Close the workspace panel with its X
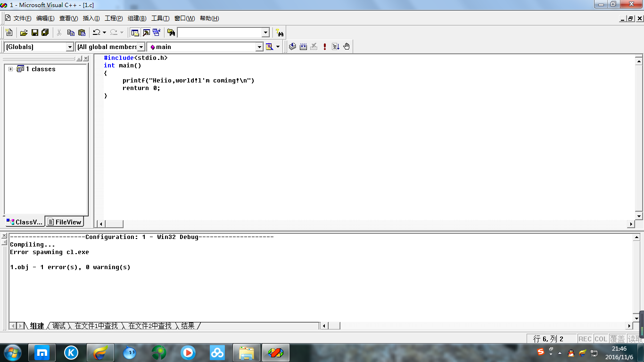This screenshot has height=362, width=644. [x=86, y=58]
